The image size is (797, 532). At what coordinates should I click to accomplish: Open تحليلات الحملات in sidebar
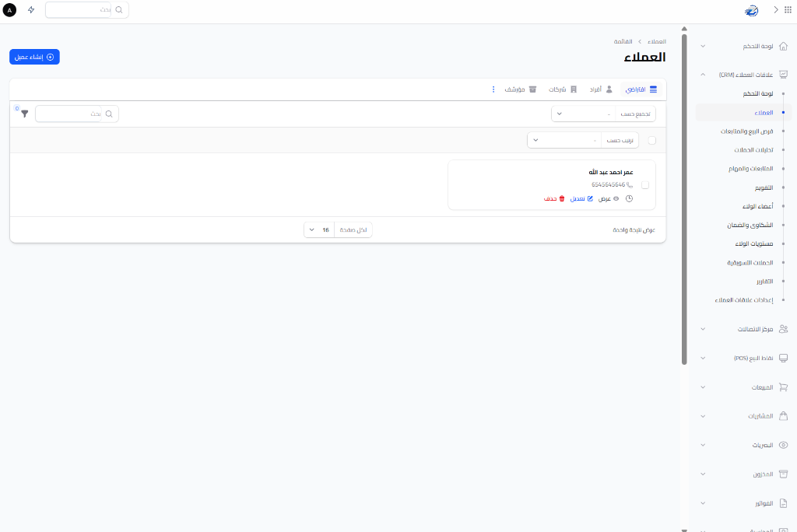coord(753,150)
